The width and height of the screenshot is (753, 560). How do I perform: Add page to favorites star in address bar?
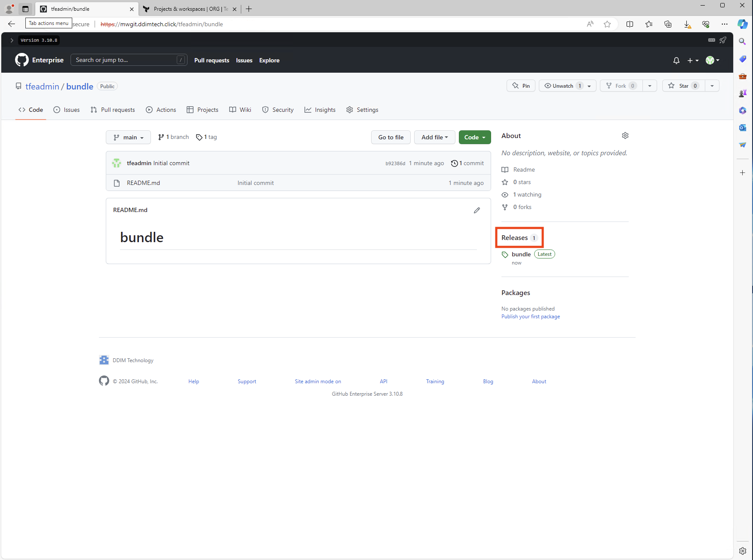[x=607, y=24]
